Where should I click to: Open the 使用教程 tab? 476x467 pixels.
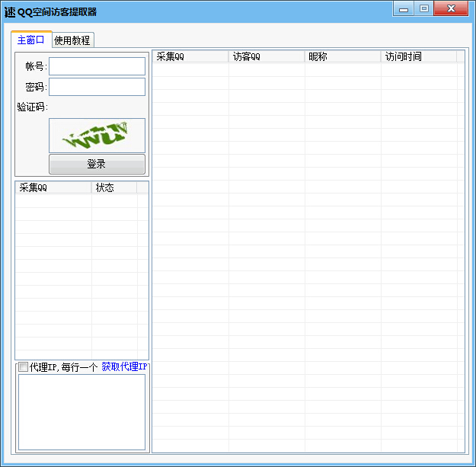72,40
